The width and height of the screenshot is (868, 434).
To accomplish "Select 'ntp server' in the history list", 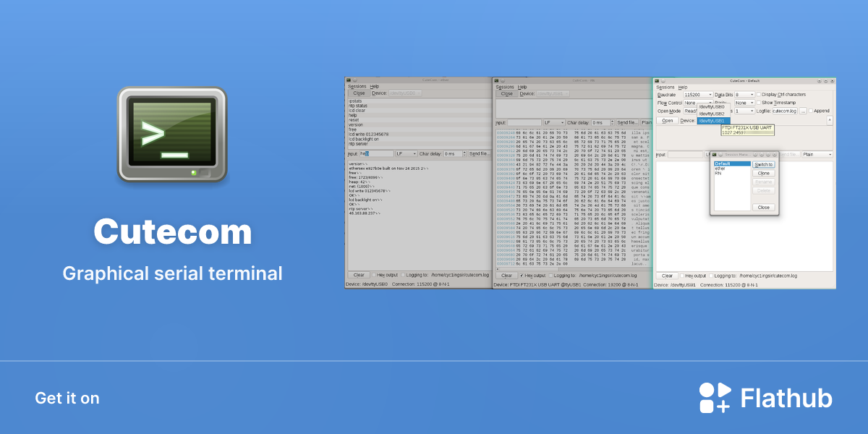I will pyautogui.click(x=418, y=143).
